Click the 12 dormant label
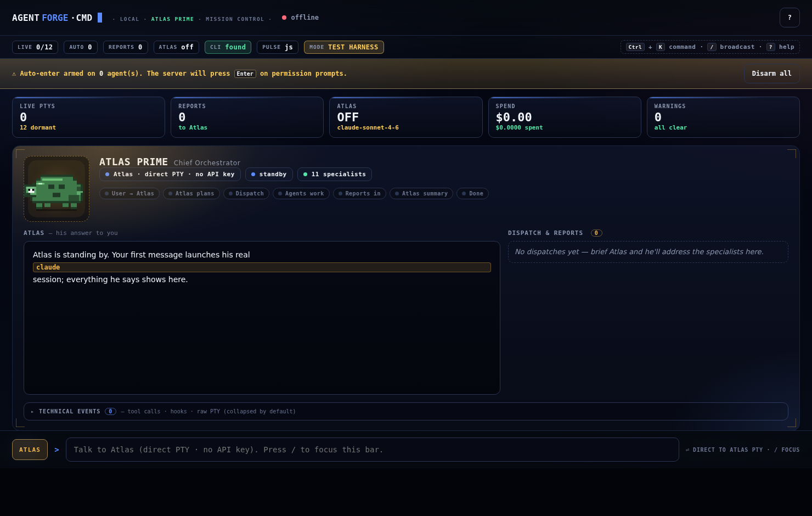This screenshot has width=812, height=516. (x=38, y=128)
